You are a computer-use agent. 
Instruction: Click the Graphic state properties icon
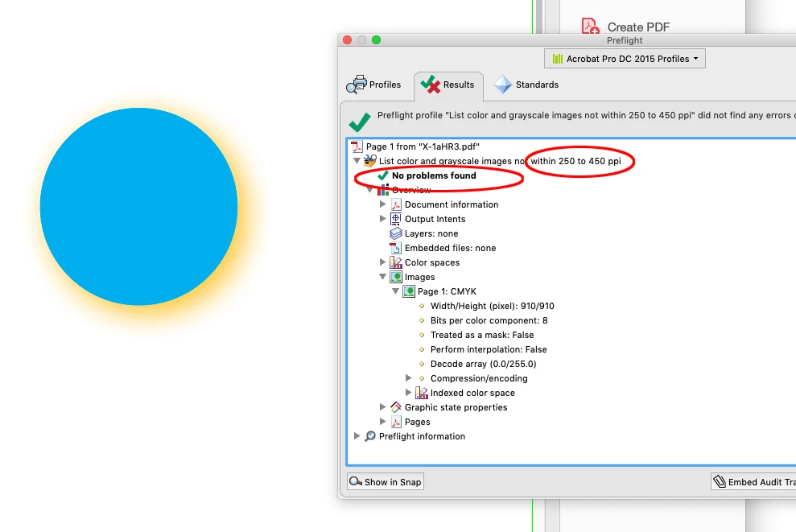click(x=396, y=407)
